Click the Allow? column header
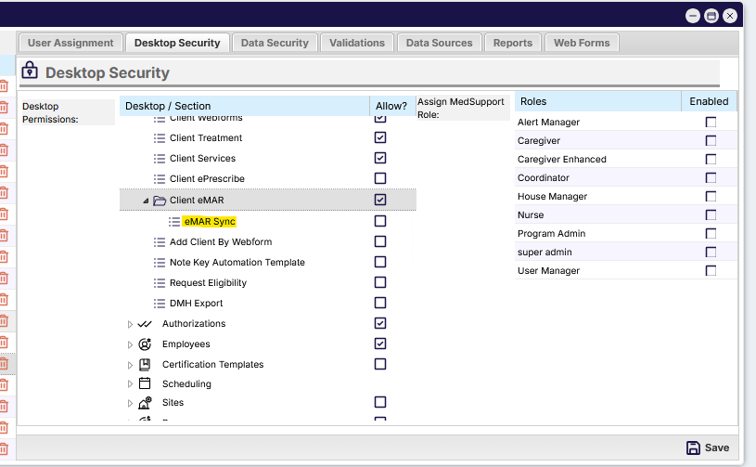Viewport: 756px width, 467px height. [x=392, y=106]
